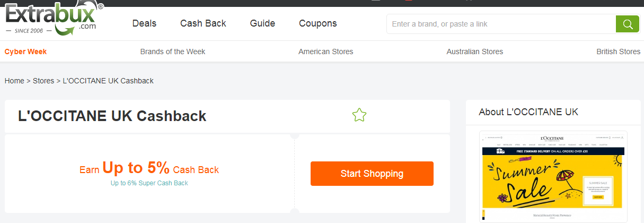The width and height of the screenshot is (644, 223).
Task: View British Stores
Action: click(618, 52)
